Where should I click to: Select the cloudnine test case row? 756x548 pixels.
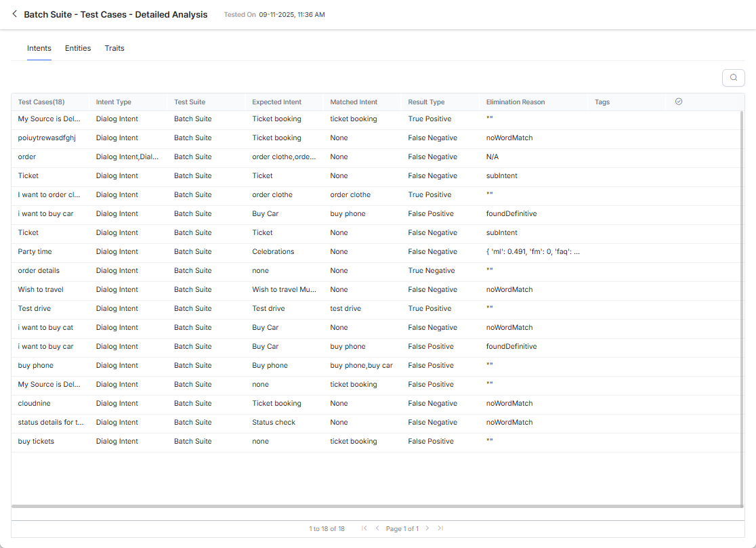click(x=34, y=403)
